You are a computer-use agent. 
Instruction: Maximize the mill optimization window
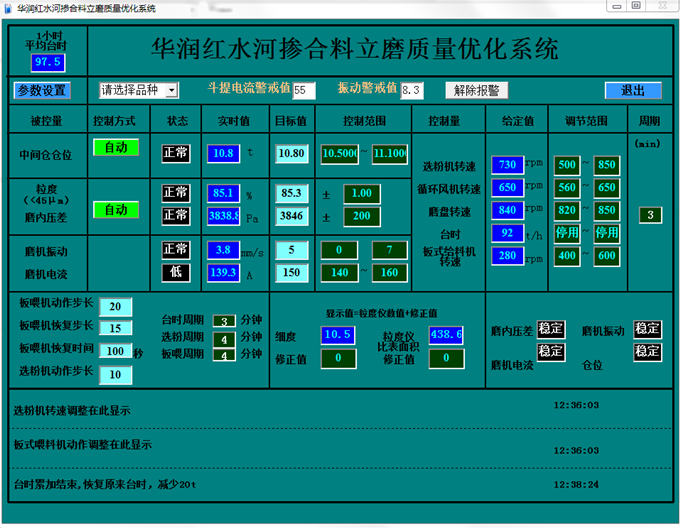pos(636,6)
